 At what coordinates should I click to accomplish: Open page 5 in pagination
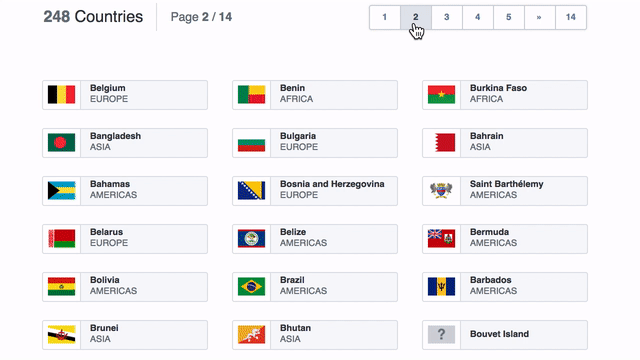tap(509, 17)
